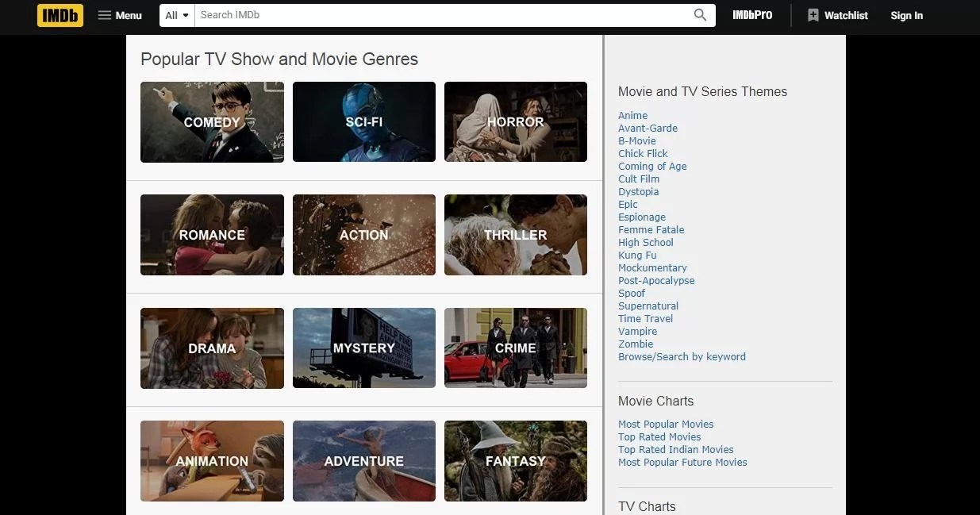Open the hamburger Menu

point(119,15)
